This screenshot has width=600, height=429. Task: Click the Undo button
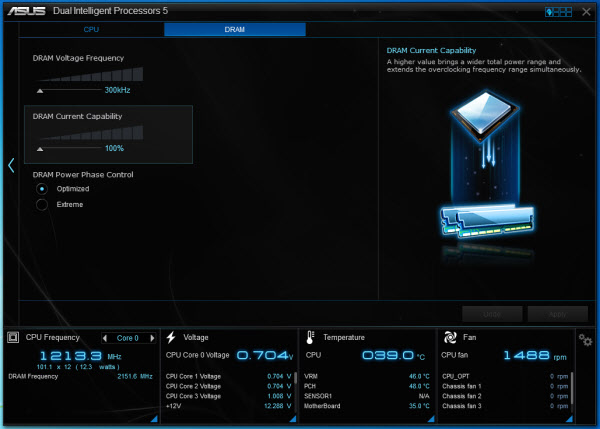(x=492, y=314)
